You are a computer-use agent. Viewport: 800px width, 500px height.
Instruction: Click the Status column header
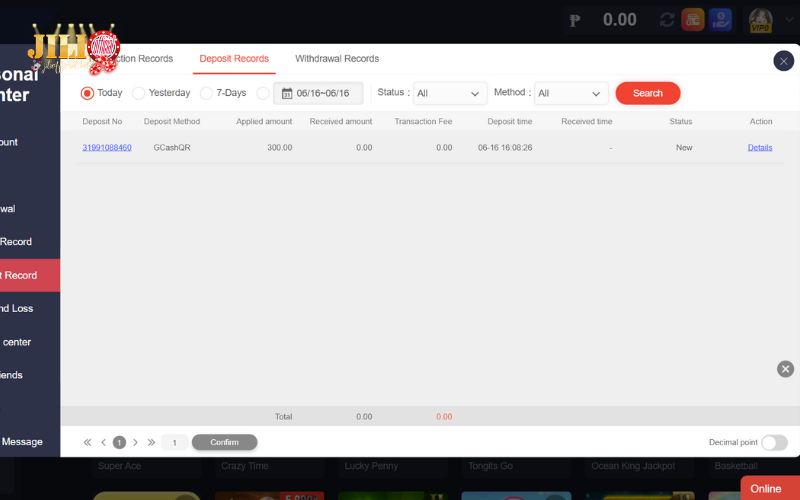coord(681,121)
